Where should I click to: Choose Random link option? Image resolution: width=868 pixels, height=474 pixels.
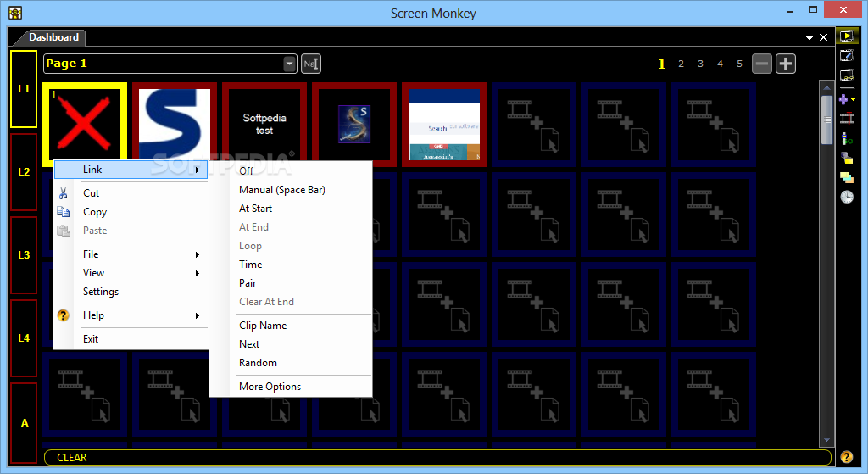click(291, 363)
